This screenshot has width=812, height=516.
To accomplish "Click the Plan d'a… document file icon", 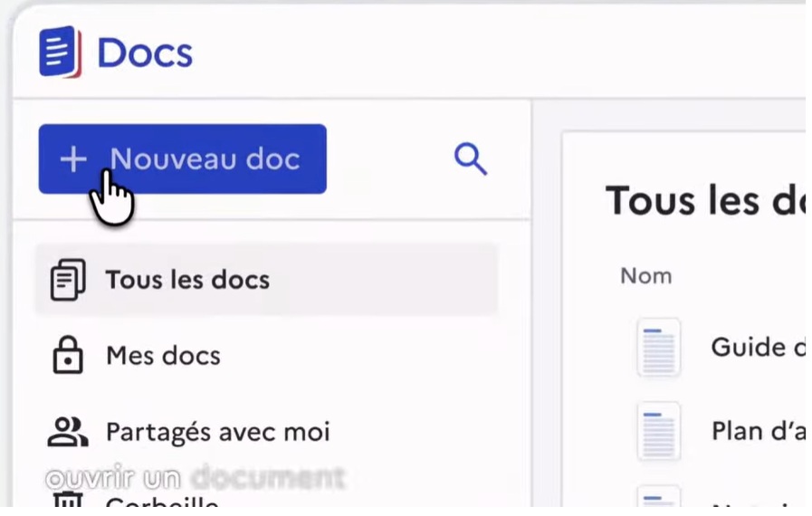I will (658, 431).
